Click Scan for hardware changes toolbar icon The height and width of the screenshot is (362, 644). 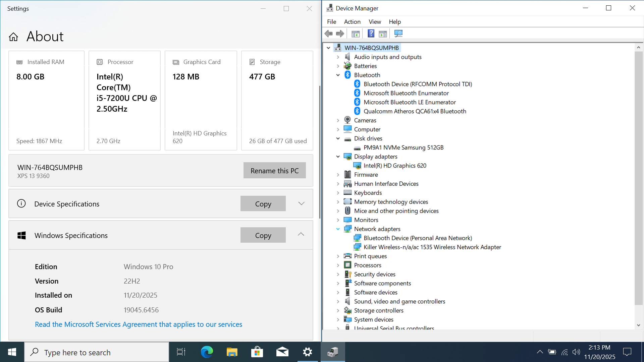(x=398, y=34)
